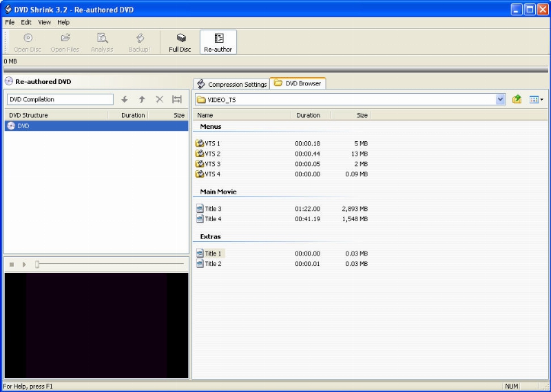The image size is (551, 392).
Task: Open the Edit menu
Action: 26,22
